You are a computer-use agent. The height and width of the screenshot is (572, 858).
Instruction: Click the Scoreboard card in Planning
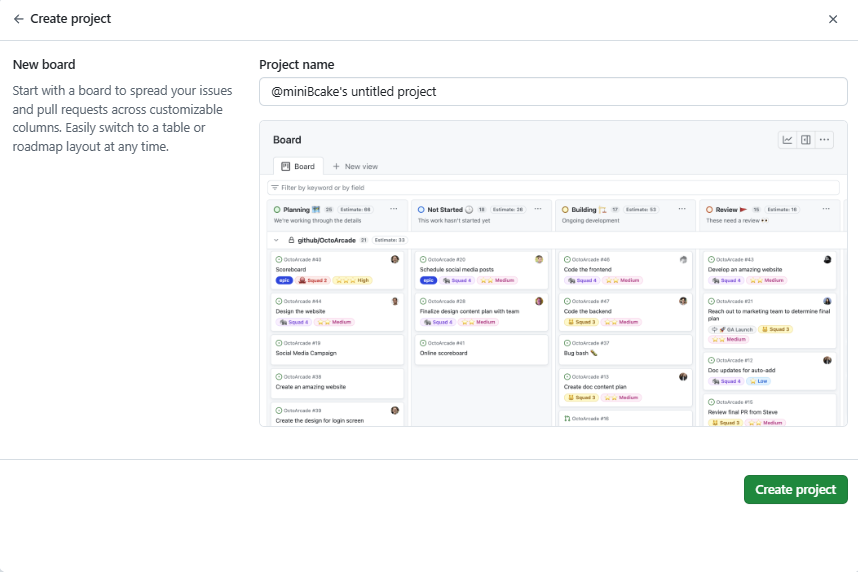click(x=337, y=270)
